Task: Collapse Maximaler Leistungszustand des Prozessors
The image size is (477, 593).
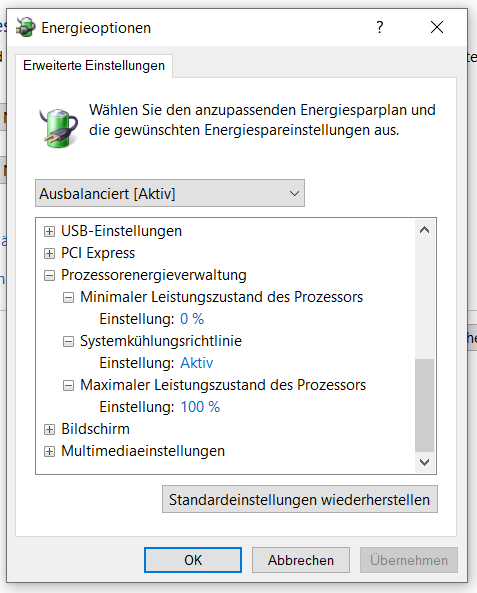Action: click(x=68, y=385)
